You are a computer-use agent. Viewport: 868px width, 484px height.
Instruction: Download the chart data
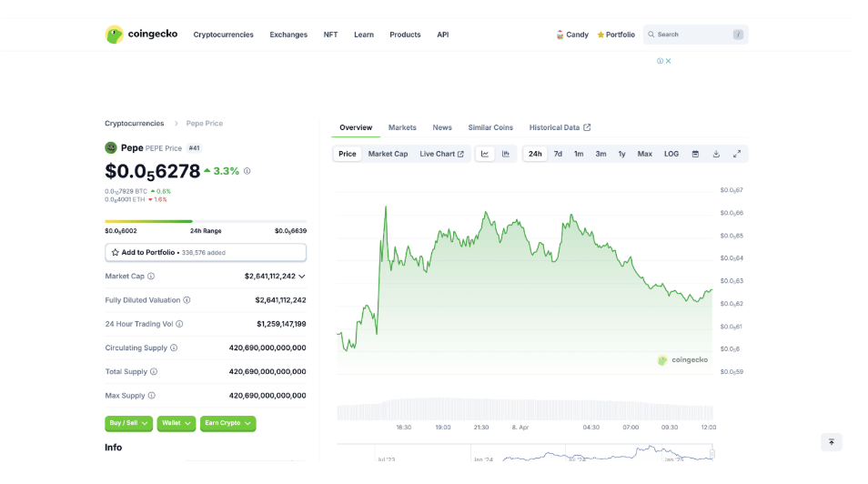pos(716,154)
